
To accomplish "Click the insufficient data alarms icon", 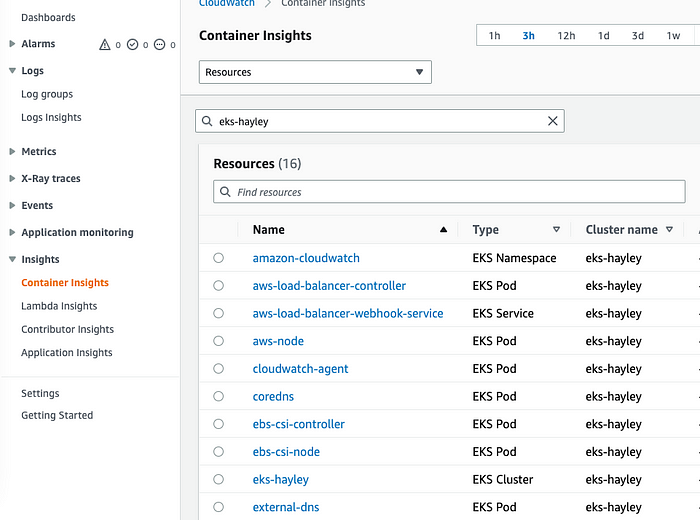I will coord(159,44).
